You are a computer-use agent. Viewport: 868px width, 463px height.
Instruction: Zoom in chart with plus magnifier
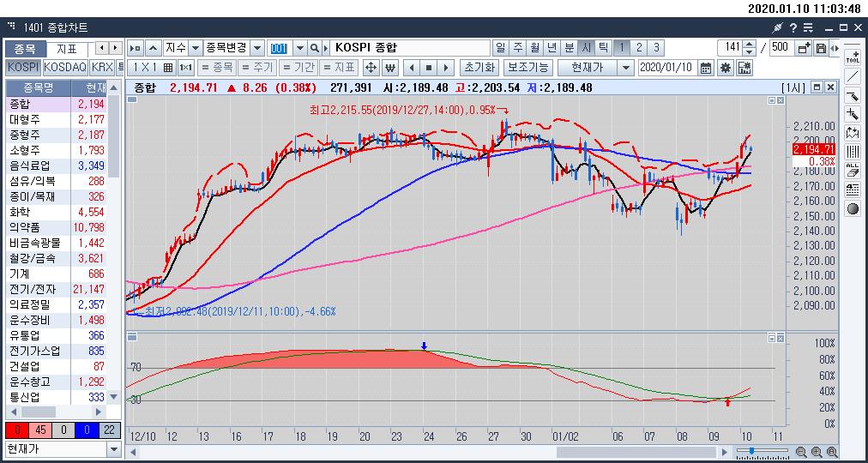[816, 451]
